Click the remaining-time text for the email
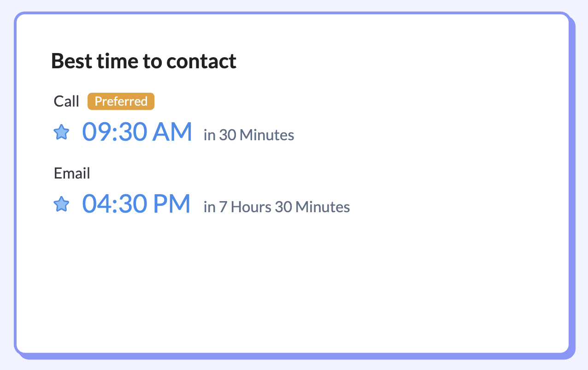588x370 pixels. pyautogui.click(x=276, y=207)
